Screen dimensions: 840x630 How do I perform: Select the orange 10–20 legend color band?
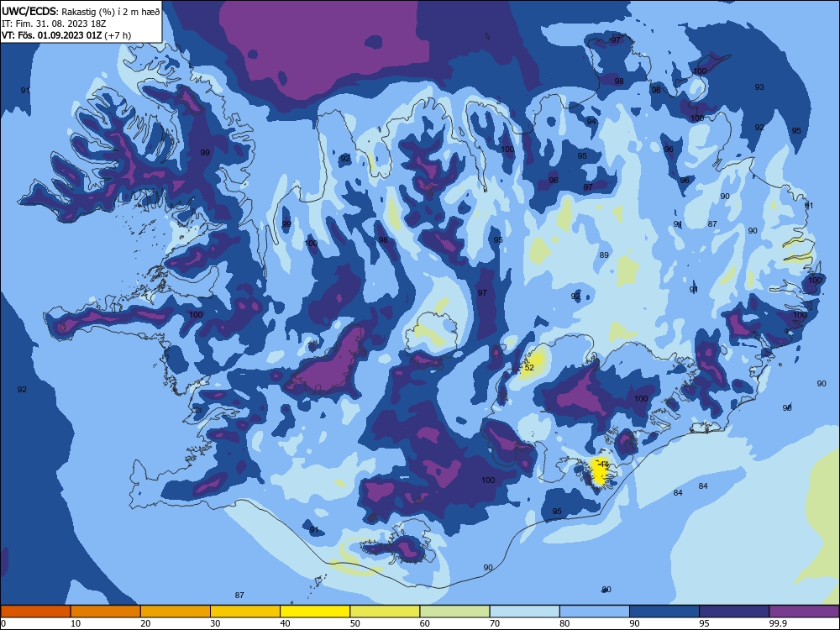click(x=106, y=612)
